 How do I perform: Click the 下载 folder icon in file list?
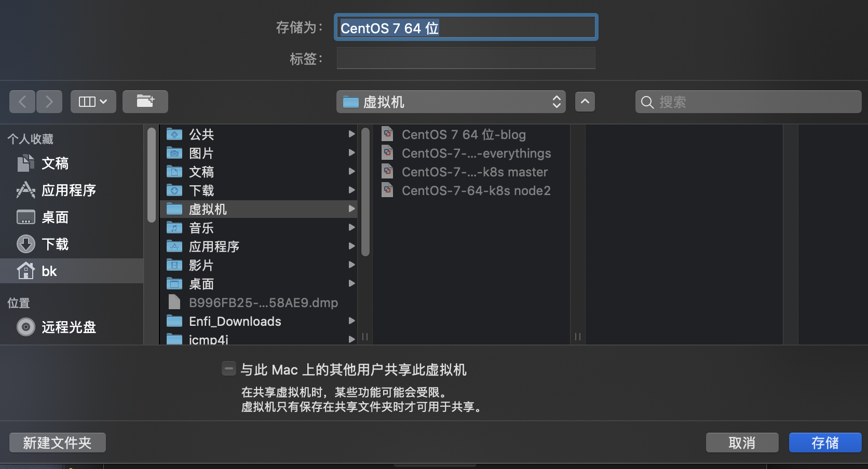[x=174, y=190]
